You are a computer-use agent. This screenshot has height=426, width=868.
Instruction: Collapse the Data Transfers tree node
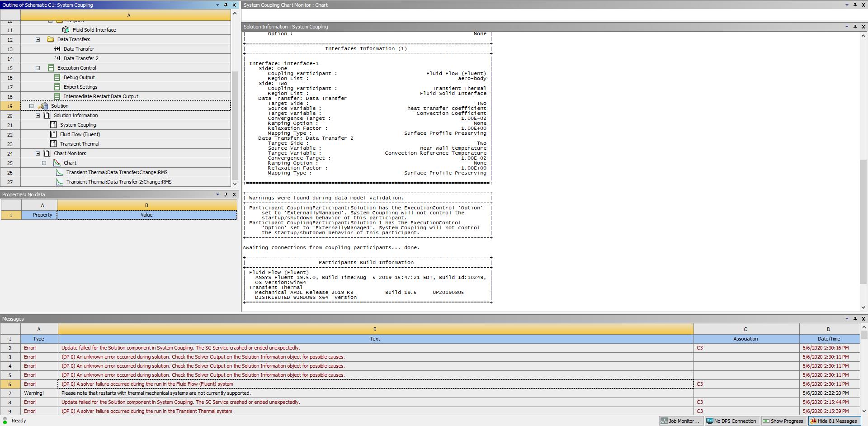coord(38,39)
